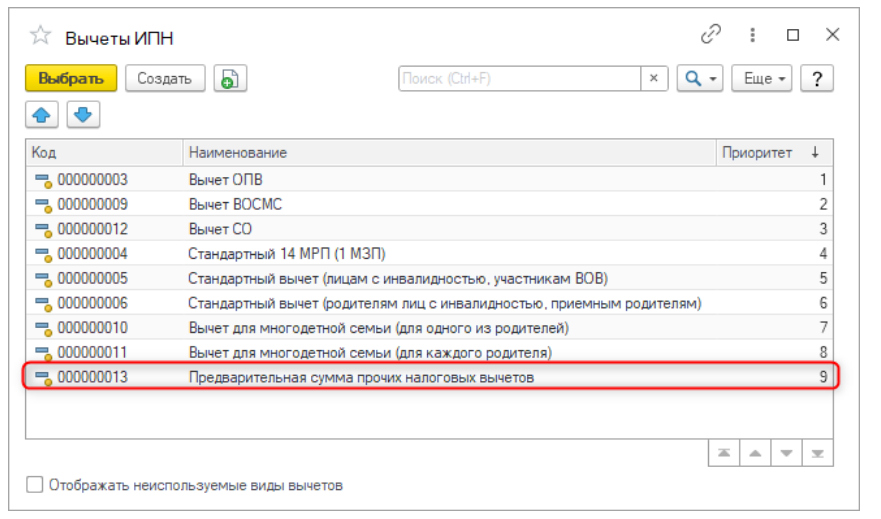Open the 'Еще' dropdown menu
This screenshot has height=519, width=881.
tap(765, 79)
